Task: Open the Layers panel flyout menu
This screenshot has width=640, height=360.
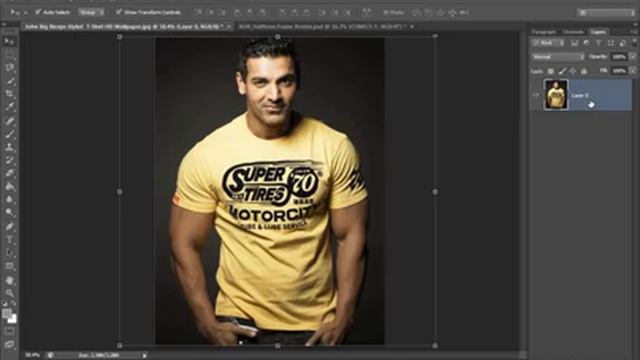Action: [633, 31]
